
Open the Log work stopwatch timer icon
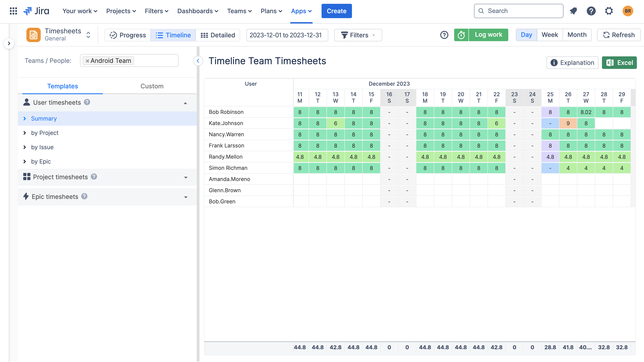click(x=461, y=35)
